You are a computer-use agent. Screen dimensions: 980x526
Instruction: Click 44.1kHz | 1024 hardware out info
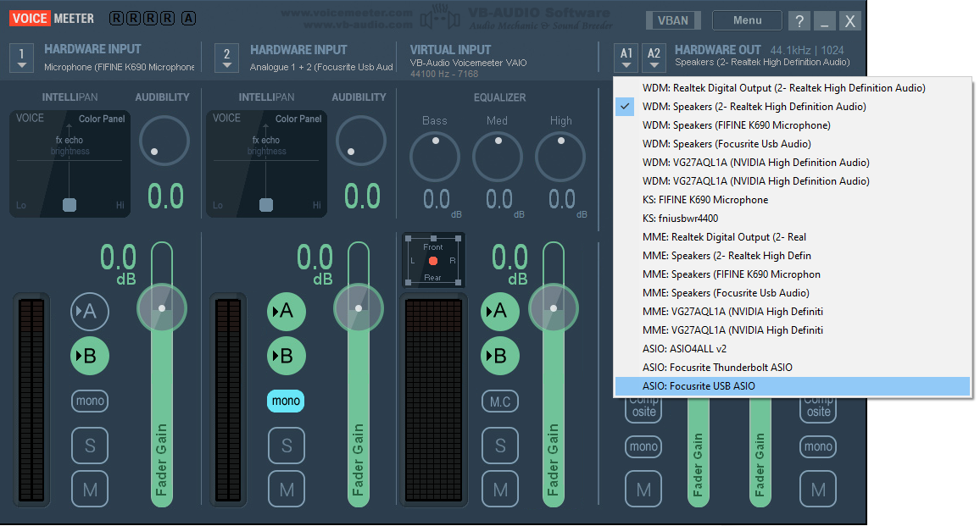point(807,50)
